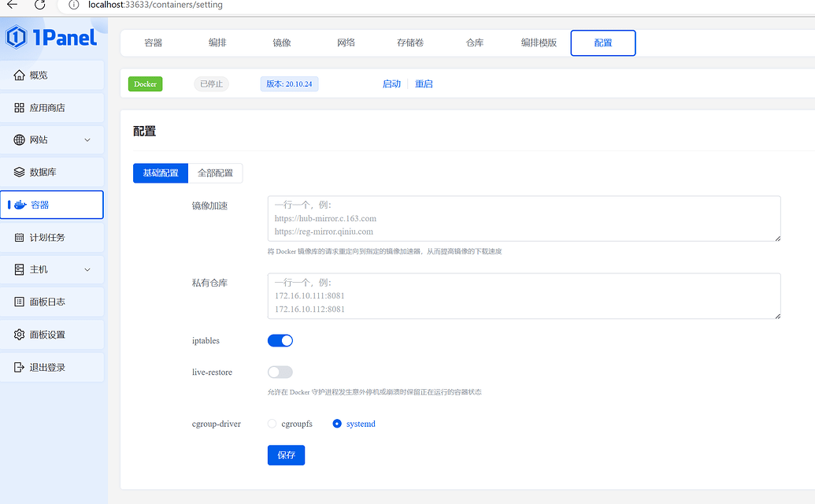815x504 pixels.
Task: Click the 重启 link to restart Docker
Action: coord(424,83)
